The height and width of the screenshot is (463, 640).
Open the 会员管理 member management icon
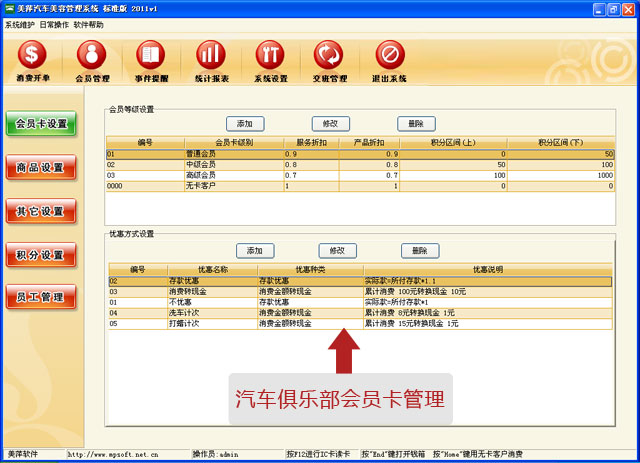point(92,59)
